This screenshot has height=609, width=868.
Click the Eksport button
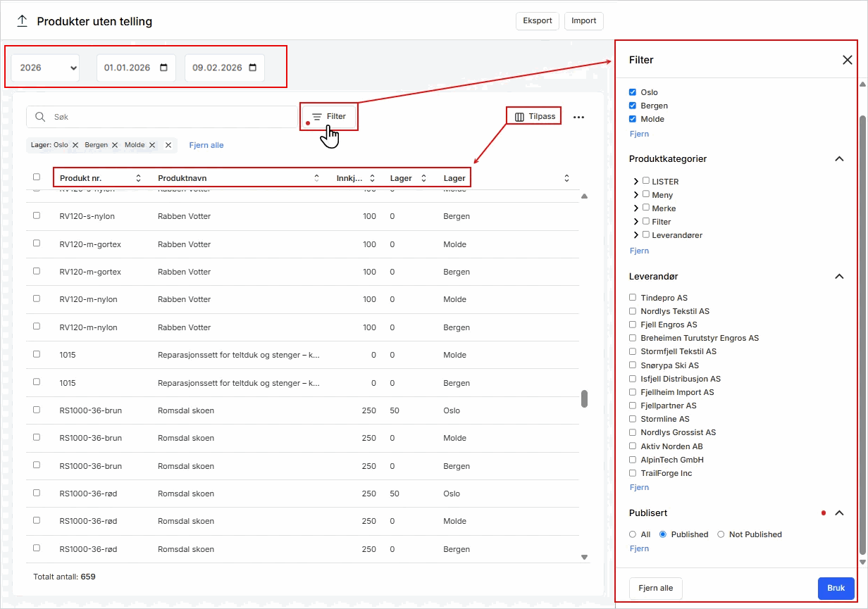pos(538,20)
